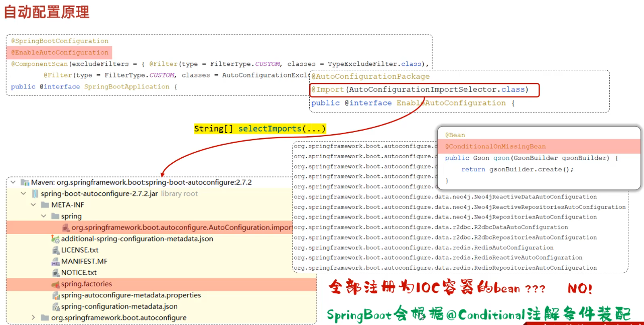Viewport: 644px width, 325px height.
Task: Select NOTICE.txt in the tree
Action: 79,273
